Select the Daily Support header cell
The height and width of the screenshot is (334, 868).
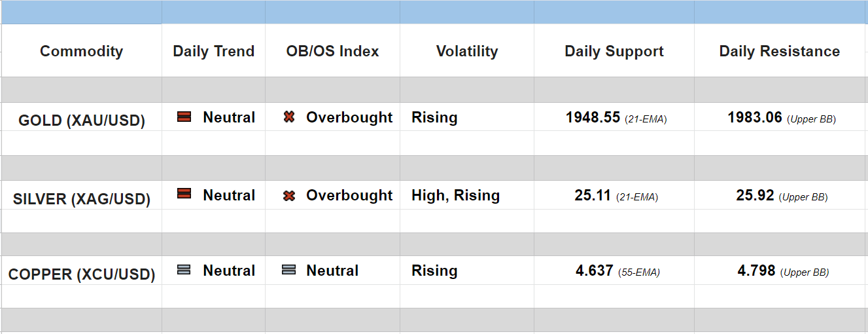(x=614, y=51)
